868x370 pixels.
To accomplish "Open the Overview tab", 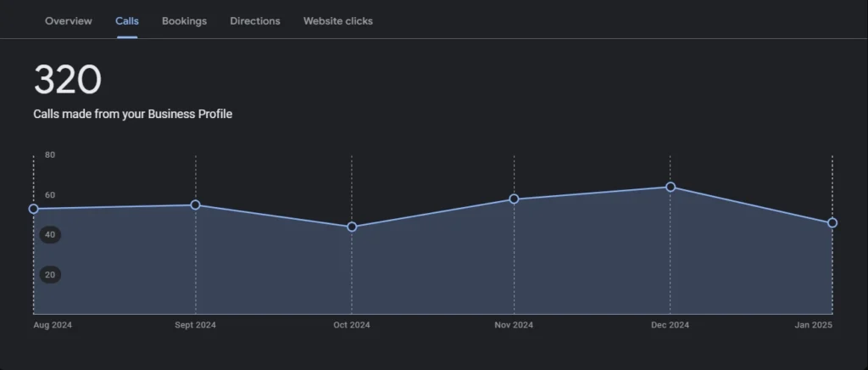I will [x=69, y=21].
